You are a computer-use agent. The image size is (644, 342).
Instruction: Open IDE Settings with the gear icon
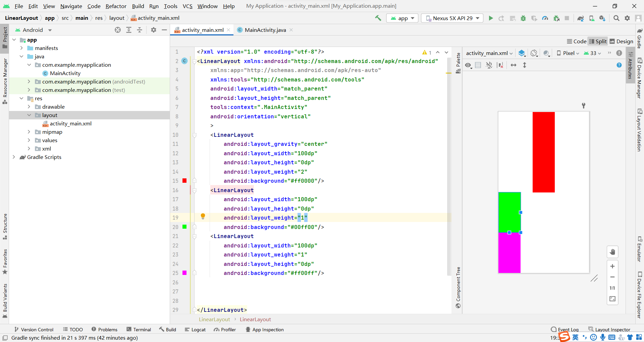tap(628, 18)
